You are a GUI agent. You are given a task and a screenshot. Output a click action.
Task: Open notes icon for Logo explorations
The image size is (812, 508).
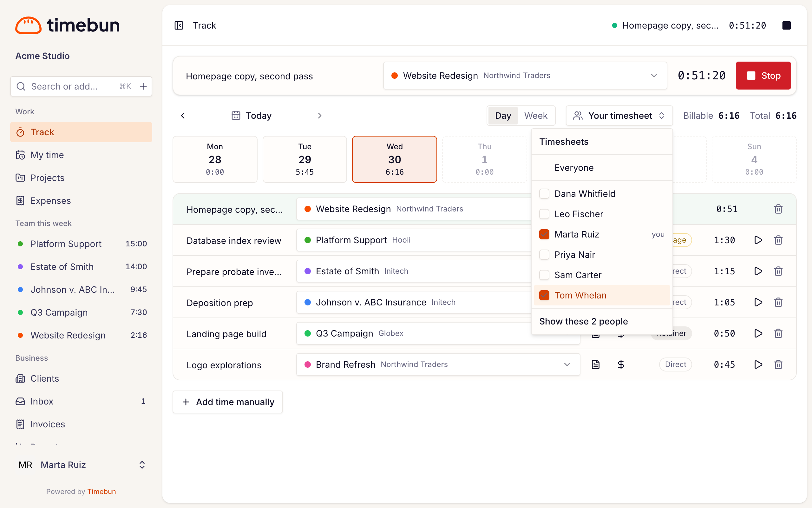(596, 364)
